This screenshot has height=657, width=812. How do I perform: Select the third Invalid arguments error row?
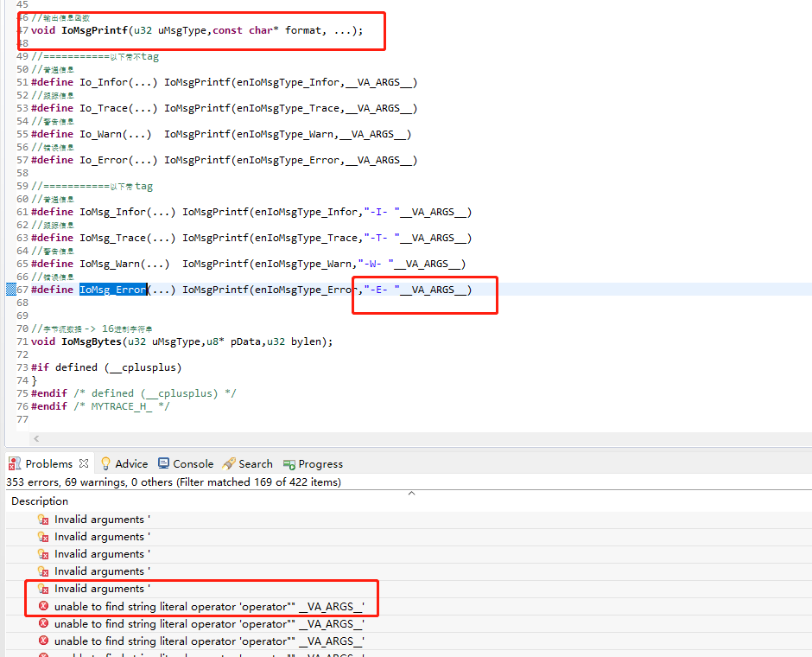(x=409, y=554)
